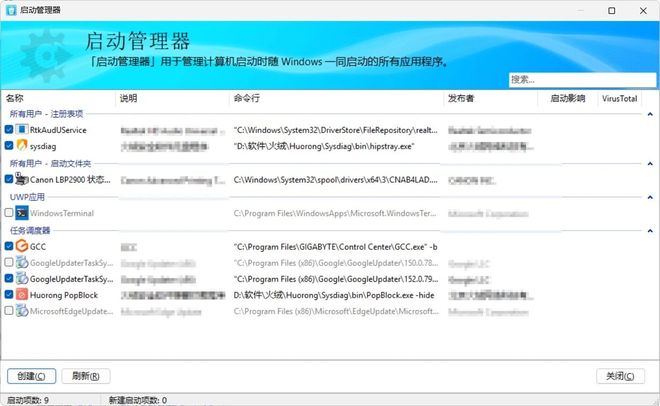The image size is (660, 406).
Task: Uncheck the sysdiag startup checkbox
Action: click(9, 146)
